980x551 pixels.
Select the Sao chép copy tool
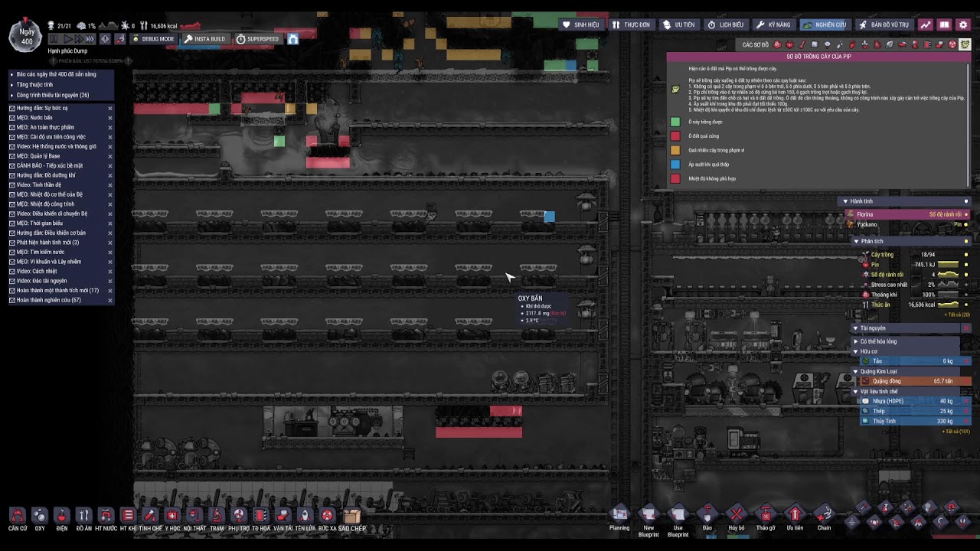tap(352, 517)
